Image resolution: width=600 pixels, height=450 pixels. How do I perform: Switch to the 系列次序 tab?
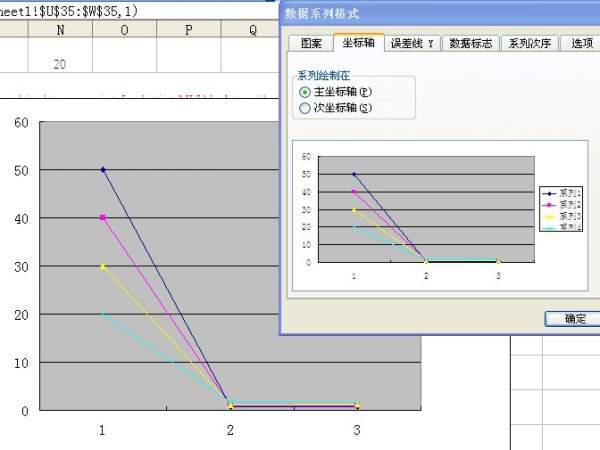click(x=530, y=43)
